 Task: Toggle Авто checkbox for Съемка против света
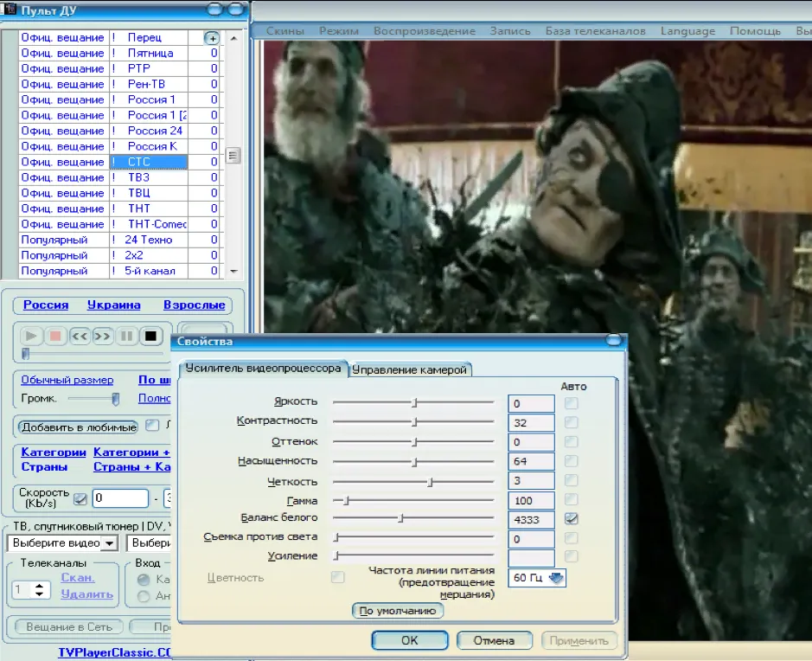[572, 539]
